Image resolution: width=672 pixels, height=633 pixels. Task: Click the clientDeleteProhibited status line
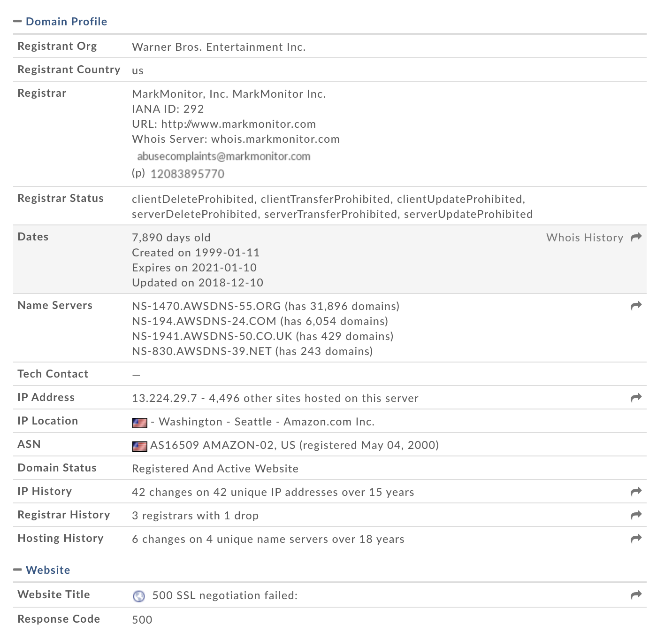tap(328, 199)
